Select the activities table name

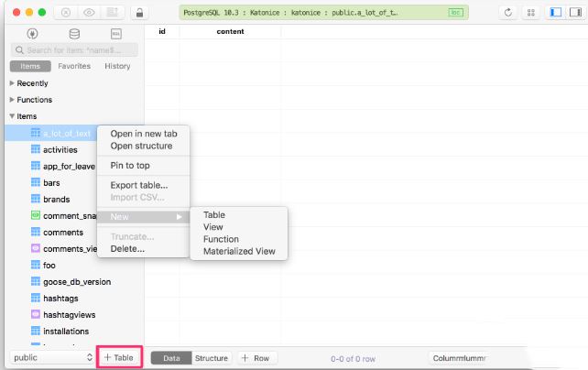(60, 149)
